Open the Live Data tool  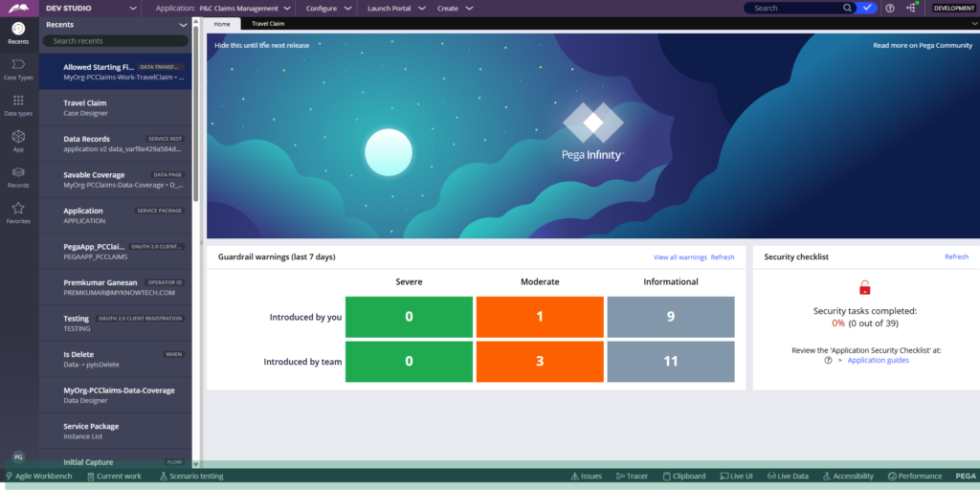click(789, 477)
